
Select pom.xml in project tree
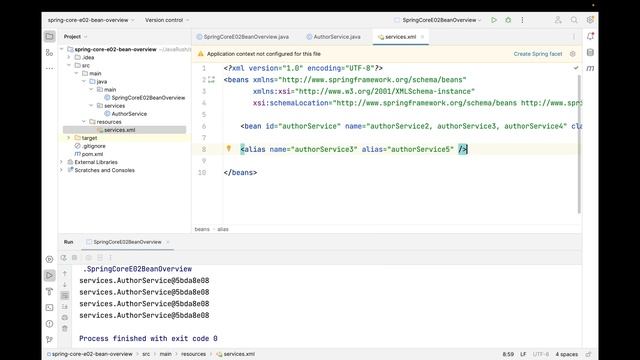click(x=89, y=154)
